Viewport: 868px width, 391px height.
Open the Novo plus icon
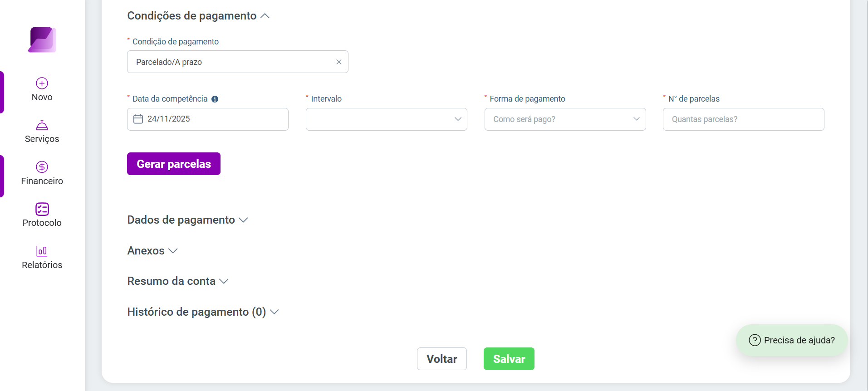click(x=42, y=83)
